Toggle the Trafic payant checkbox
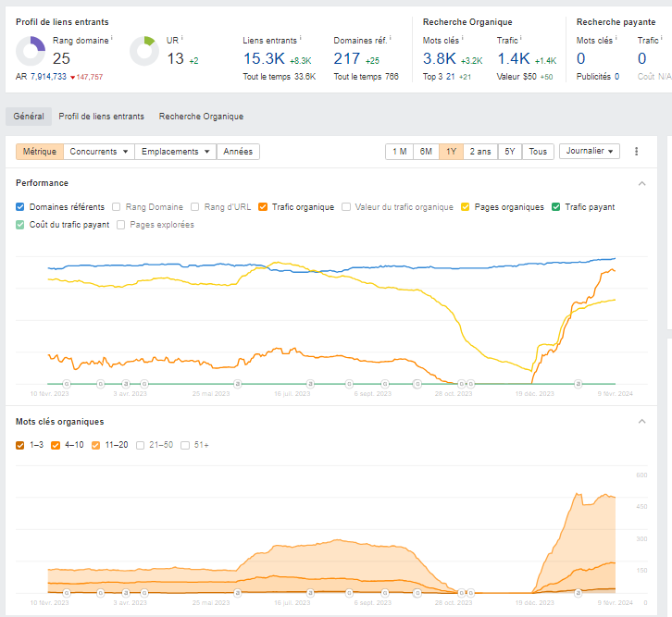Viewport: 672px width, 617px height. (x=556, y=207)
